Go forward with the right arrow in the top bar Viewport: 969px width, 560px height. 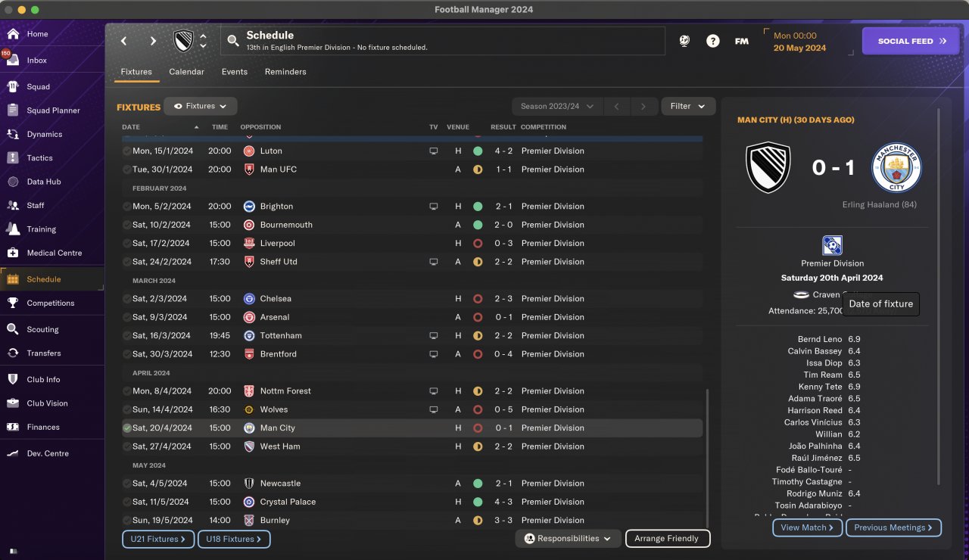pyautogui.click(x=153, y=41)
